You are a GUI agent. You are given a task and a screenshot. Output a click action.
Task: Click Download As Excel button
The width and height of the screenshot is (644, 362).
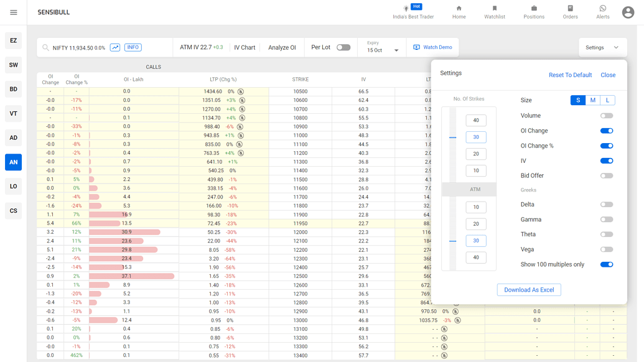529,290
